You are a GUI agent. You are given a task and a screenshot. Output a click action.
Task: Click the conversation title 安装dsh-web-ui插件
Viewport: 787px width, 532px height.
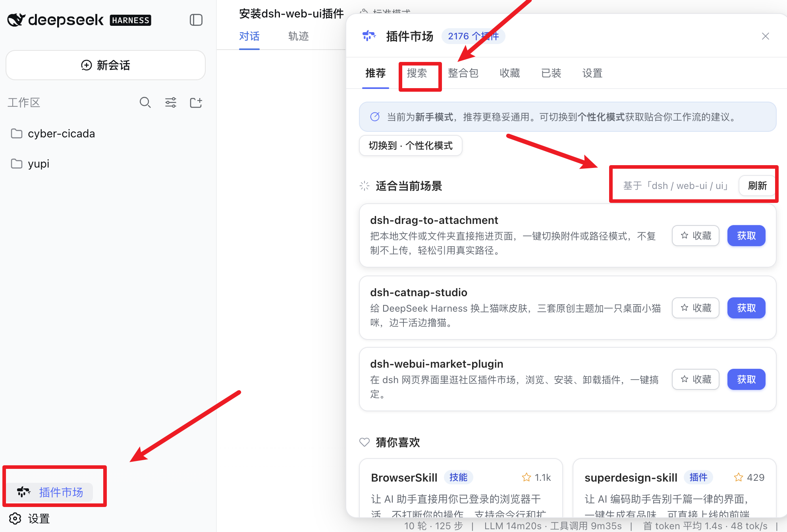pyautogui.click(x=291, y=14)
